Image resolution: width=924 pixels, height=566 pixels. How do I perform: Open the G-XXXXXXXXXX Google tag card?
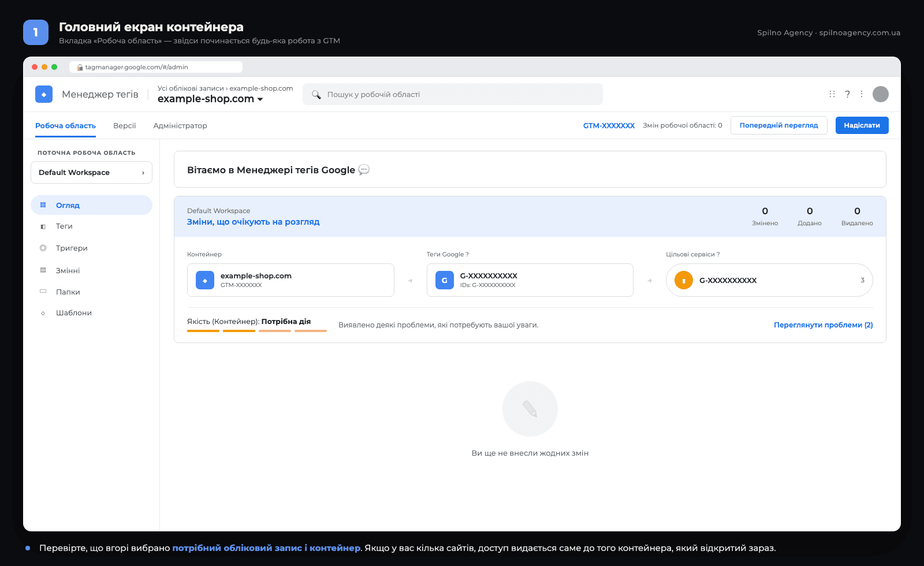coord(530,280)
